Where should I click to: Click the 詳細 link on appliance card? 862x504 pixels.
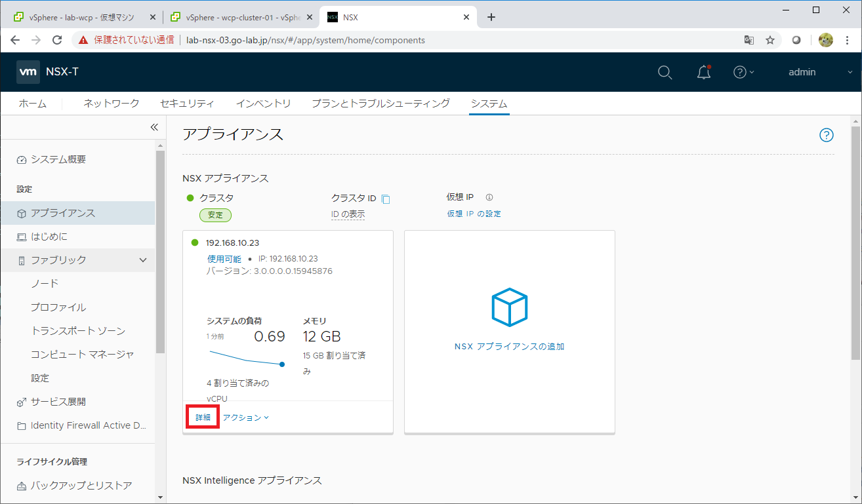[203, 417]
